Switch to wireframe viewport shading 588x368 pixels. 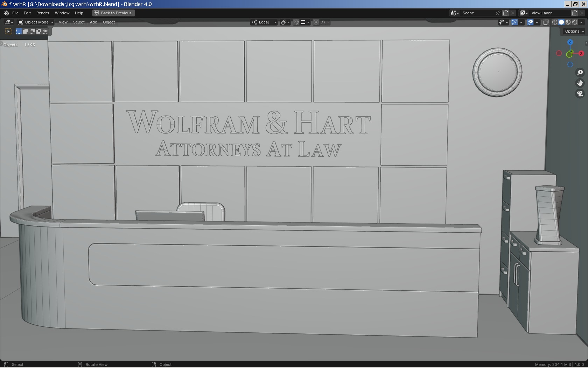click(555, 22)
